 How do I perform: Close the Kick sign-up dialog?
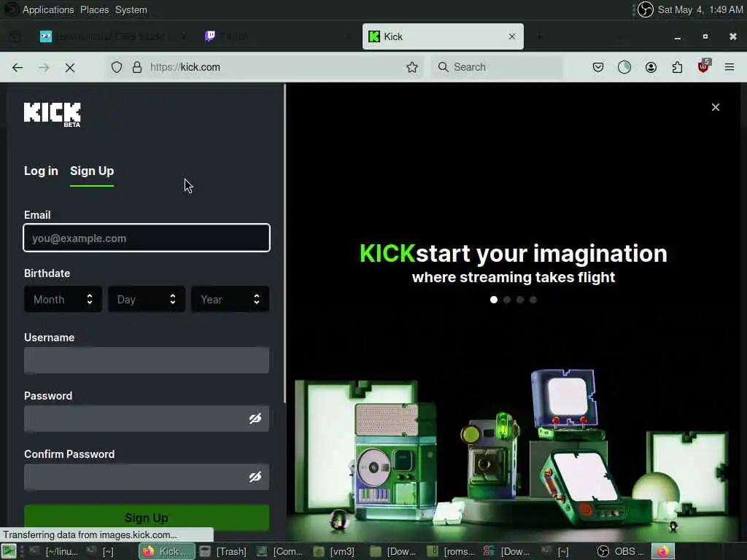click(716, 107)
